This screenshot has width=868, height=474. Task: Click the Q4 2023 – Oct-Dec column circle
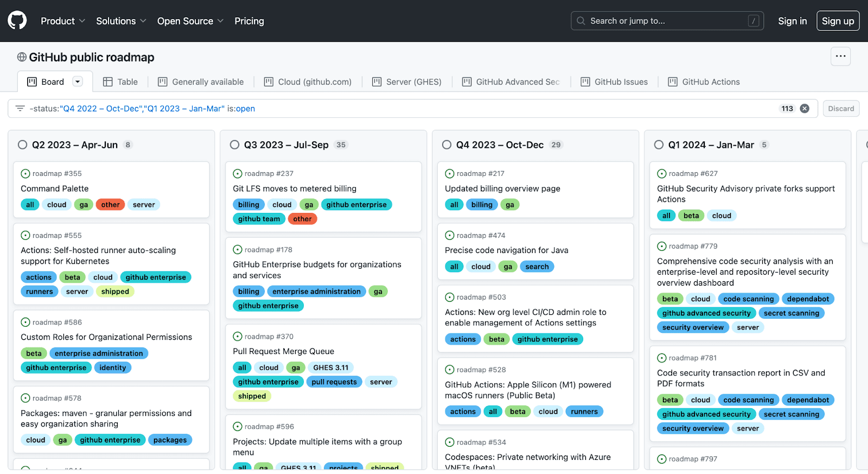click(x=446, y=145)
